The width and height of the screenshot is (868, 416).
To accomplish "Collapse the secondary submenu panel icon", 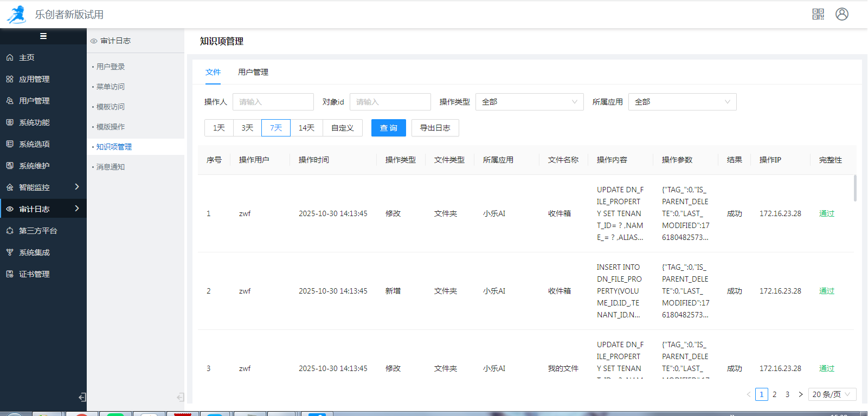I will tap(180, 397).
